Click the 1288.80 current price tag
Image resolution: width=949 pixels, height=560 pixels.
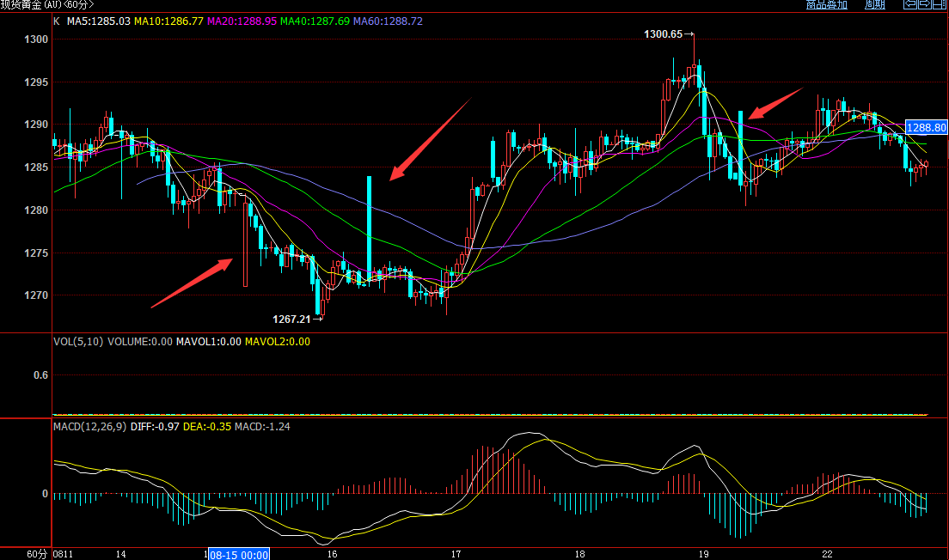pyautogui.click(x=927, y=127)
